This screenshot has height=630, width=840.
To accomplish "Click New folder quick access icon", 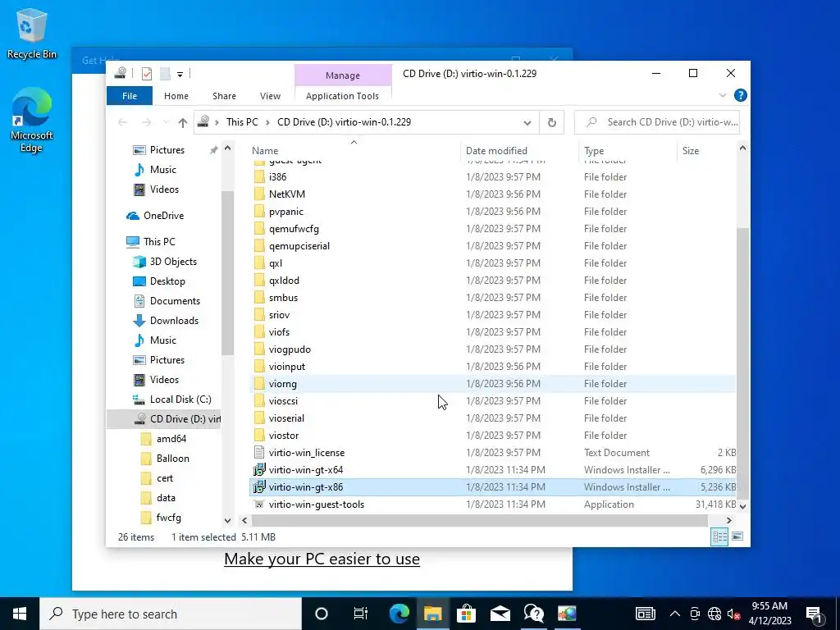I will (165, 73).
